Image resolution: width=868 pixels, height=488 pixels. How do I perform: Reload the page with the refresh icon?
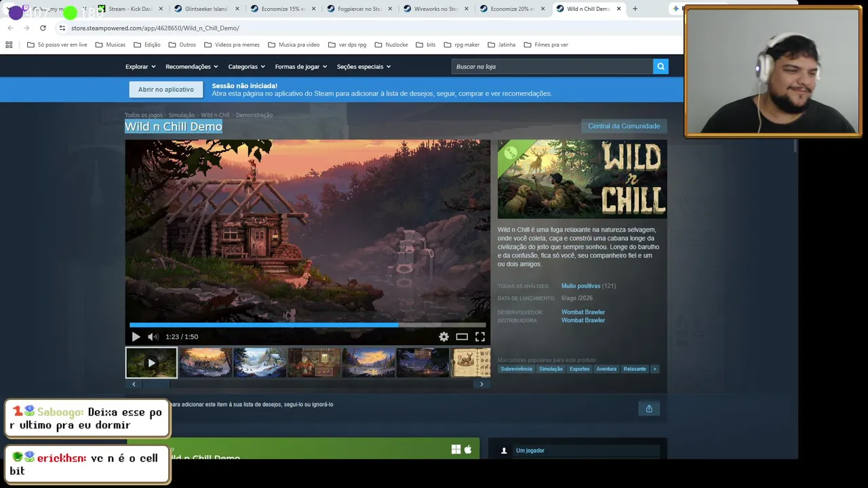pos(43,28)
